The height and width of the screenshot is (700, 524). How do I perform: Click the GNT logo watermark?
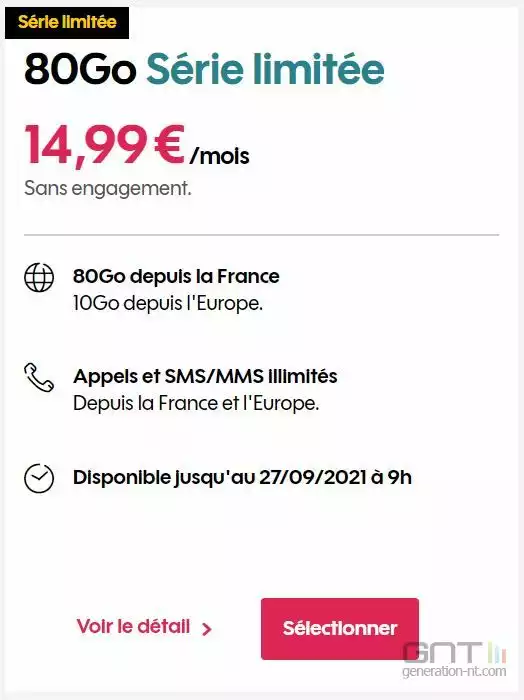(x=454, y=653)
